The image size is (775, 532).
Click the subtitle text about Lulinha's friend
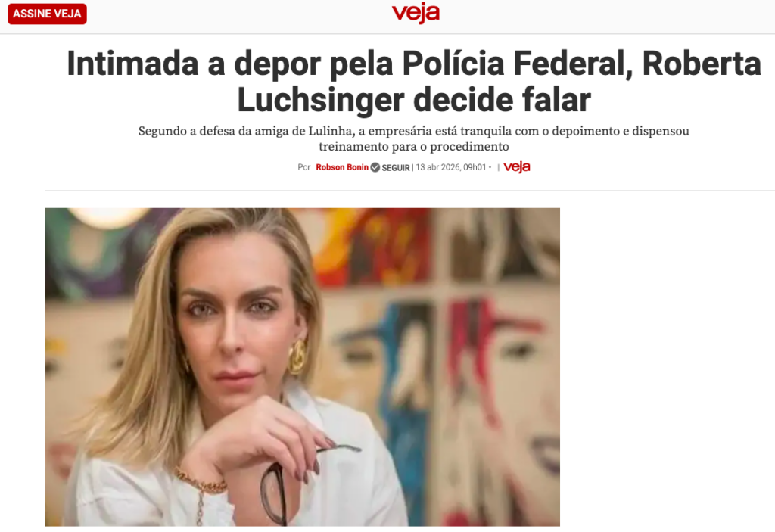coord(414,138)
